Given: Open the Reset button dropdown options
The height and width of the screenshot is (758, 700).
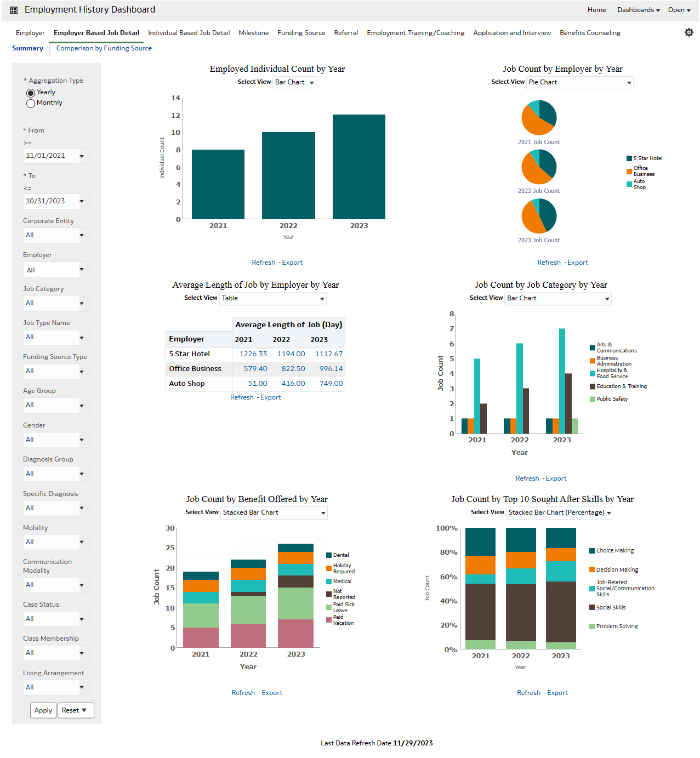Looking at the screenshot, I should click(x=86, y=710).
